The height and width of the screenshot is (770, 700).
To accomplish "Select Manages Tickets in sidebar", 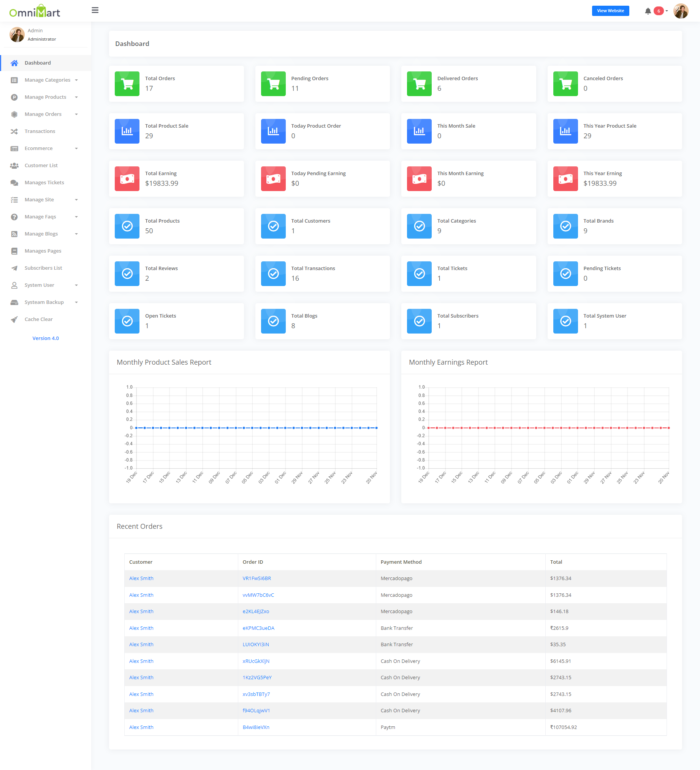I will point(44,183).
